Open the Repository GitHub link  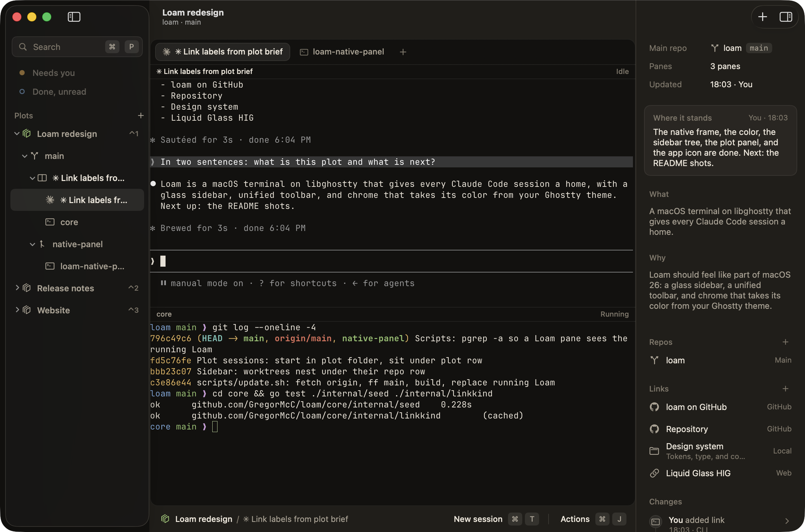click(x=720, y=429)
